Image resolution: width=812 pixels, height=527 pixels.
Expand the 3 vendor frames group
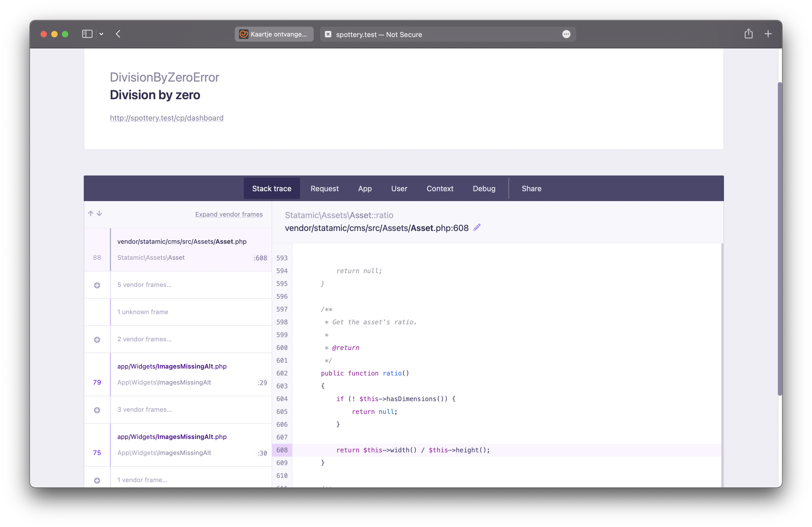[x=97, y=410]
